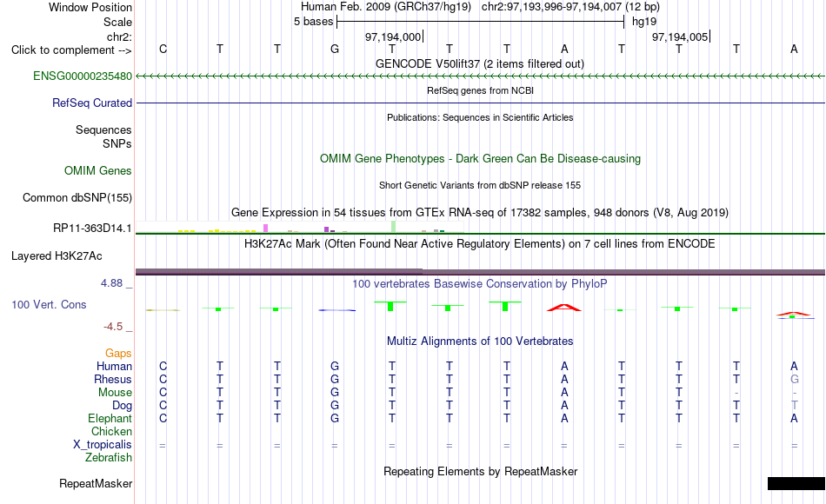Click the Chicken species label

pos(111,431)
